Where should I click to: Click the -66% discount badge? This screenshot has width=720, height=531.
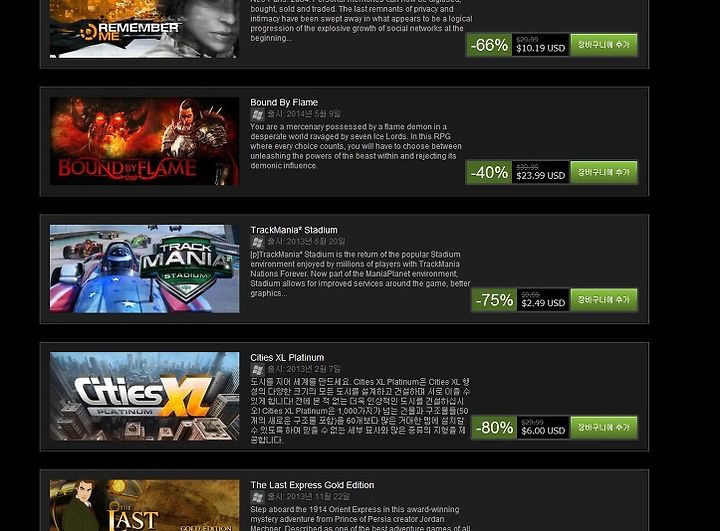coord(489,45)
